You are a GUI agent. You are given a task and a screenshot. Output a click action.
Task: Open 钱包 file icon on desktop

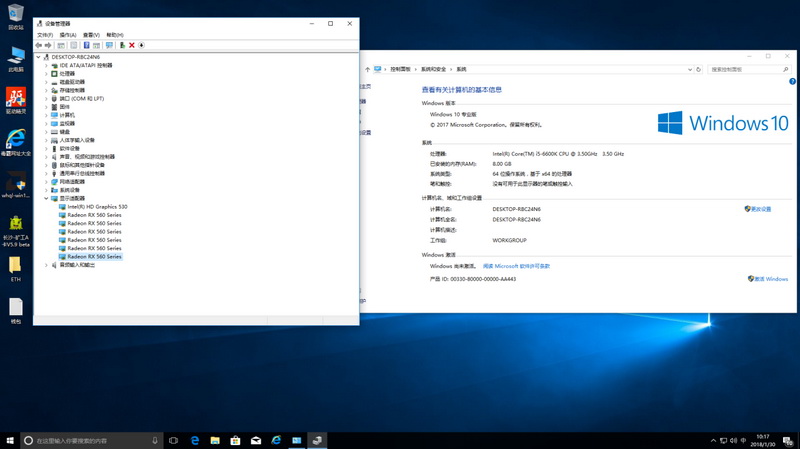click(x=16, y=311)
